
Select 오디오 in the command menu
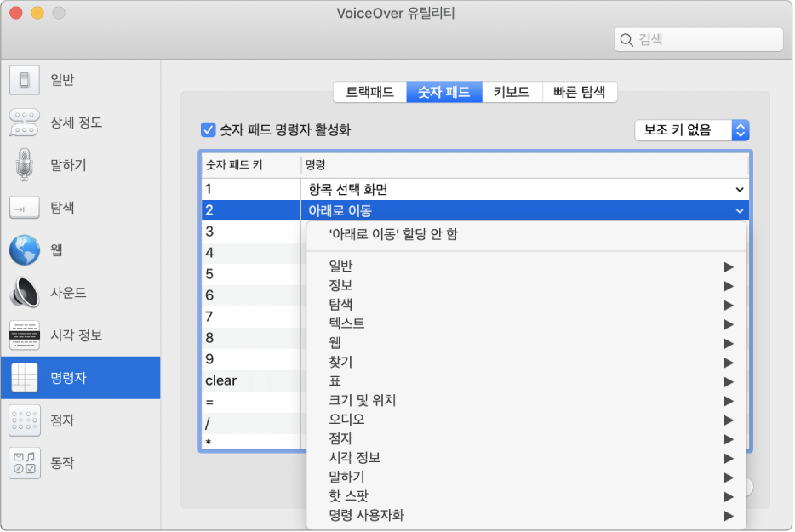point(341,420)
